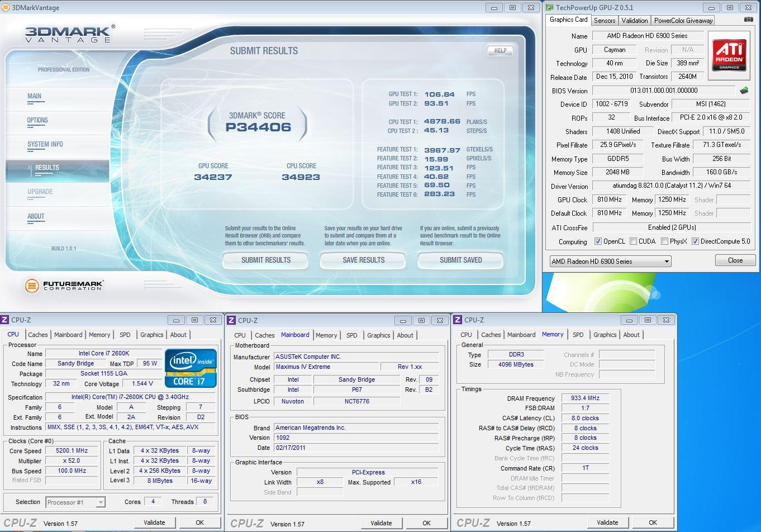This screenshot has height=532, width=761.
Task: Open the AMD Radeon HD 6900 Series dropdown
Action: (x=610, y=261)
